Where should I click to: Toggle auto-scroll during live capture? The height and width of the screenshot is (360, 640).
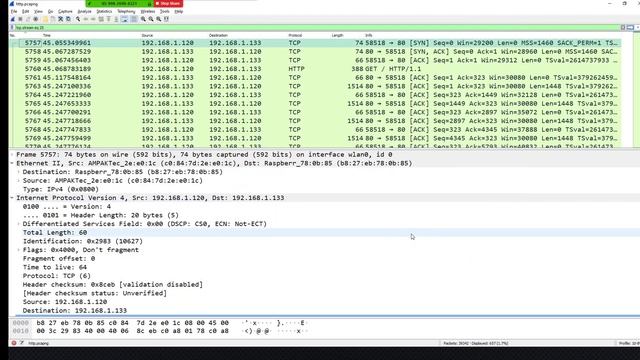coord(124,19)
